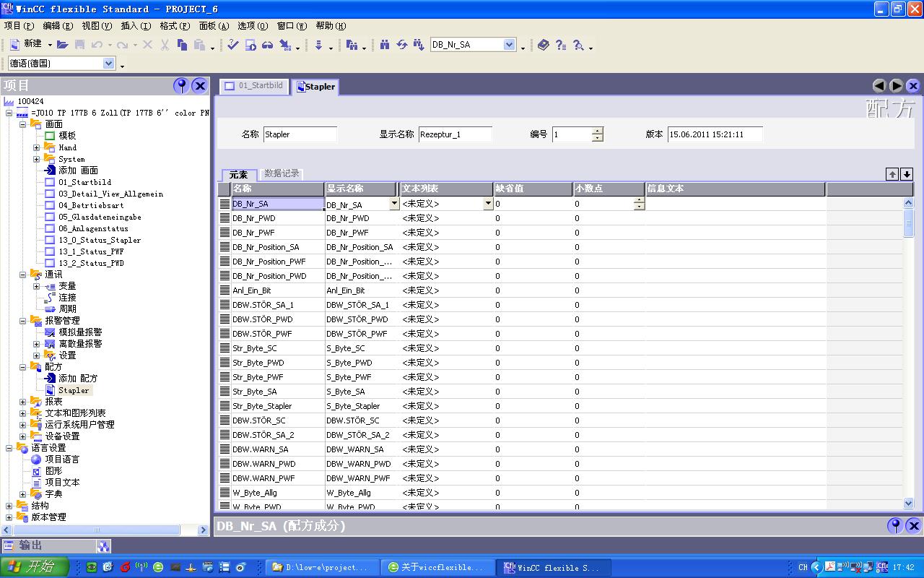Select the 元素 tab
This screenshot has height=578, width=924.
click(x=239, y=174)
